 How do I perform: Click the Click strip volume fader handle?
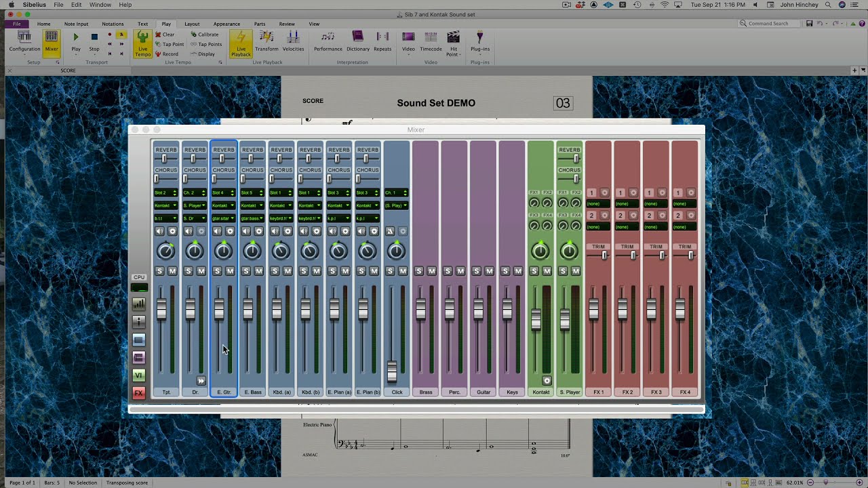click(392, 371)
